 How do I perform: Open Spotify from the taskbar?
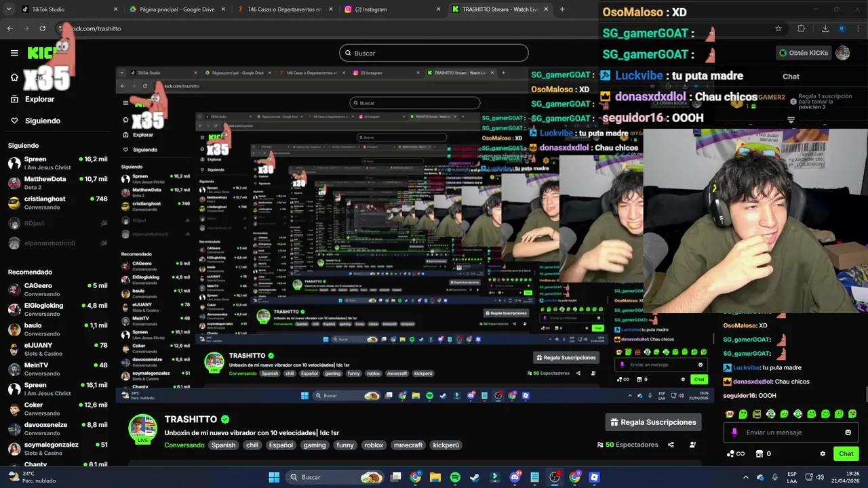tap(455, 477)
